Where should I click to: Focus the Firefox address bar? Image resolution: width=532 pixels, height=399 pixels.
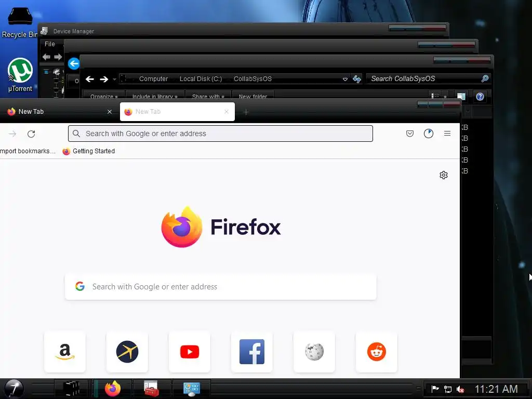click(x=220, y=134)
